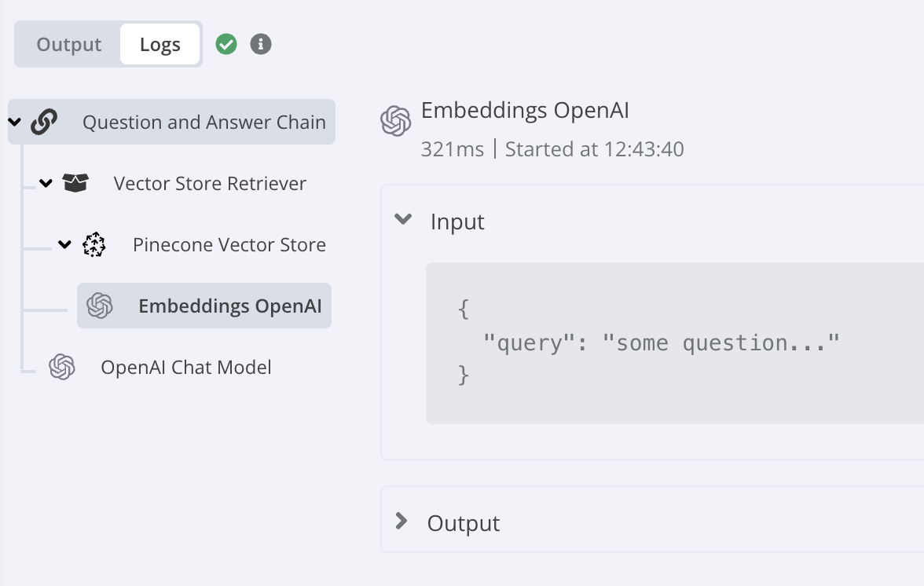This screenshot has width=924, height=586.
Task: Select Question and Answer Chain in tree
Action: [171, 122]
